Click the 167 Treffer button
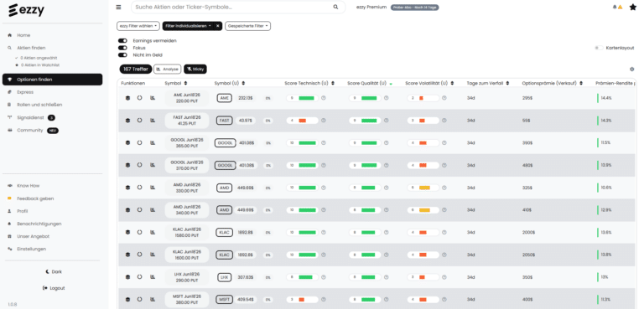 [x=136, y=70]
